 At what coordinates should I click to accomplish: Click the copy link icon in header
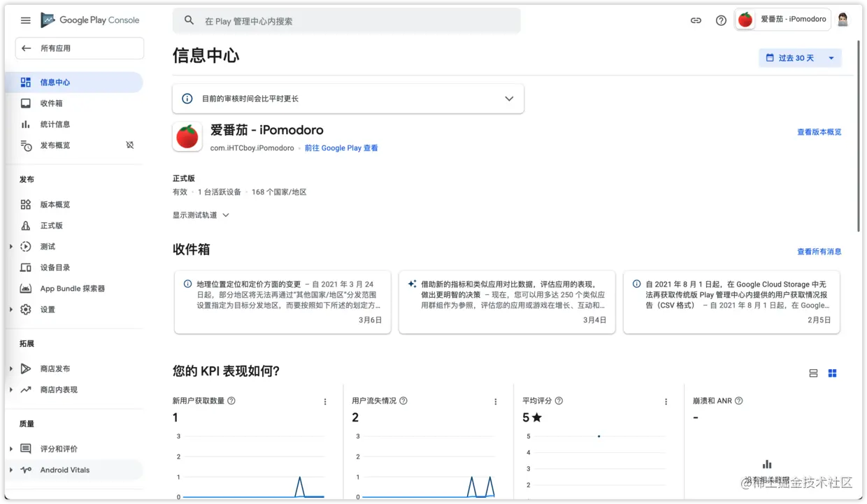point(696,20)
